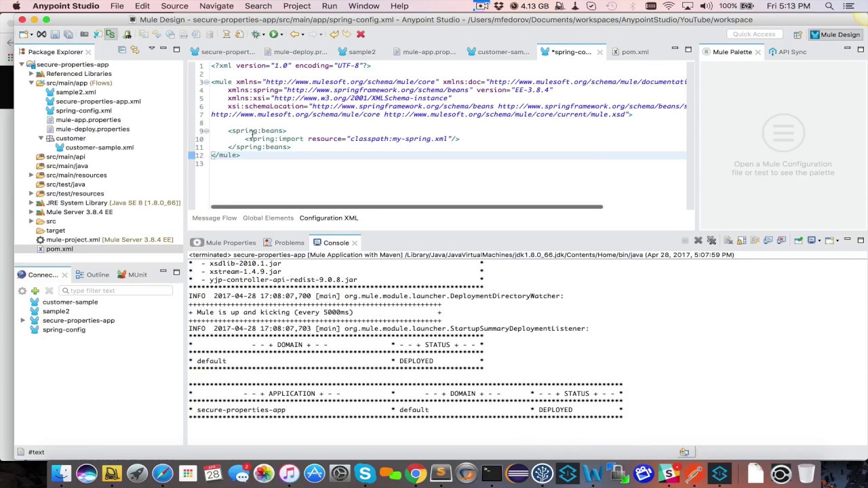This screenshot has width=868, height=488.
Task: Switch to the Global Elements tab
Action: 268,218
